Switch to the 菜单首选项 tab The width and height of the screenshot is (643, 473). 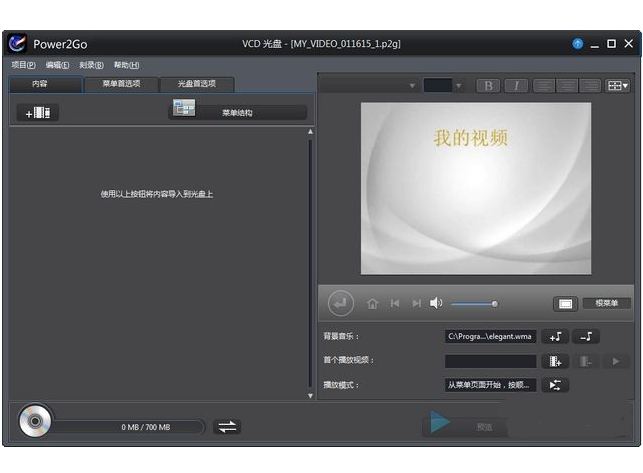[x=121, y=84]
